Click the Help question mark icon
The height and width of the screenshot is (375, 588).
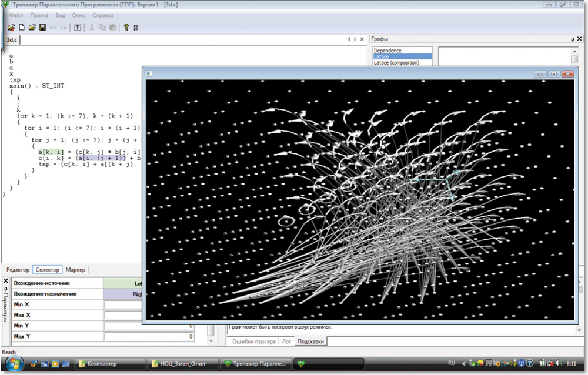(126, 28)
